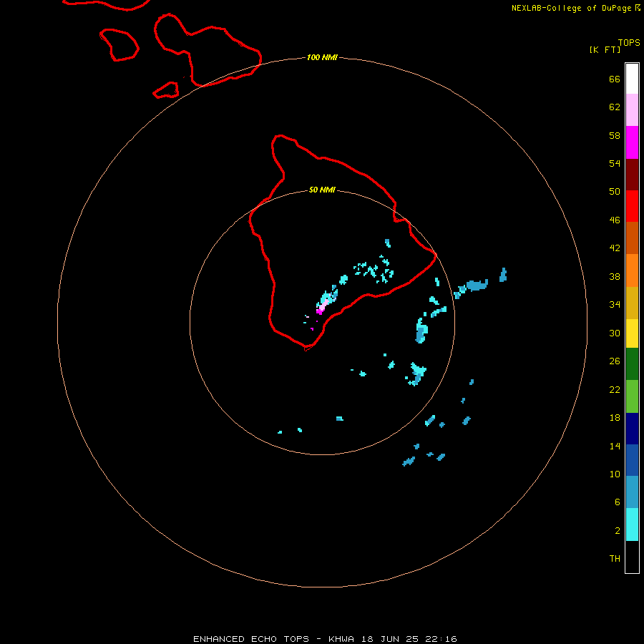Click the burnt orange legend swatch
Viewport: 644px width, 644px height.
tap(632, 238)
